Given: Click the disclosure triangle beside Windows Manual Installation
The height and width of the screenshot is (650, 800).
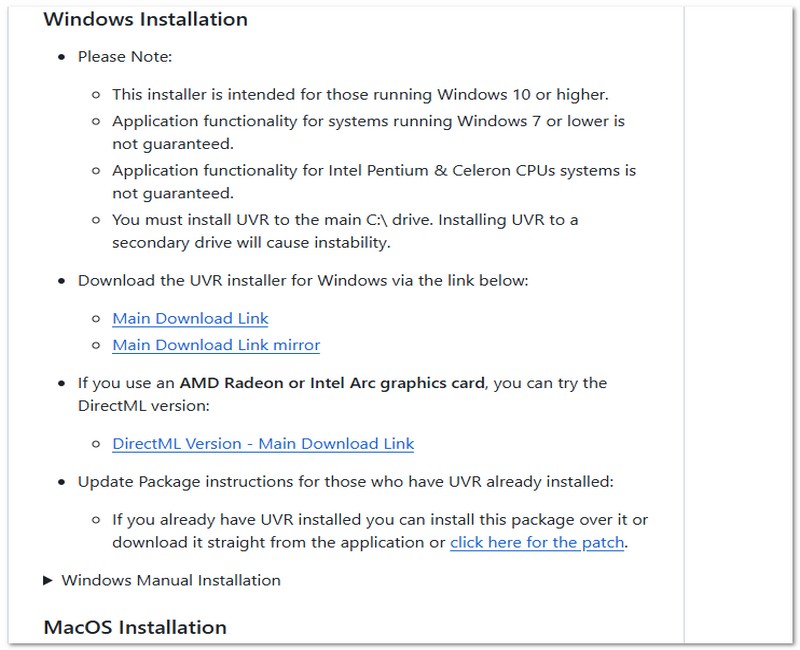Looking at the screenshot, I should pos(47,578).
